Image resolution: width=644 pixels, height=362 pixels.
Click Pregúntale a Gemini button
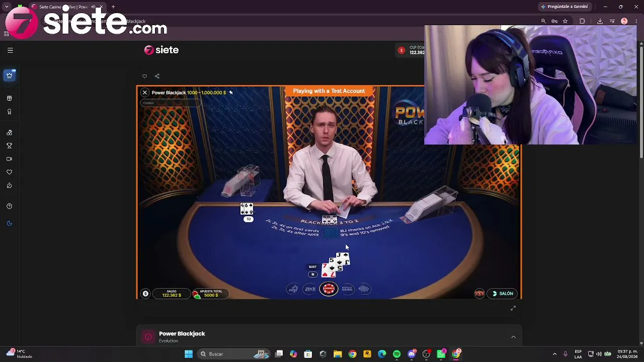tap(565, 7)
